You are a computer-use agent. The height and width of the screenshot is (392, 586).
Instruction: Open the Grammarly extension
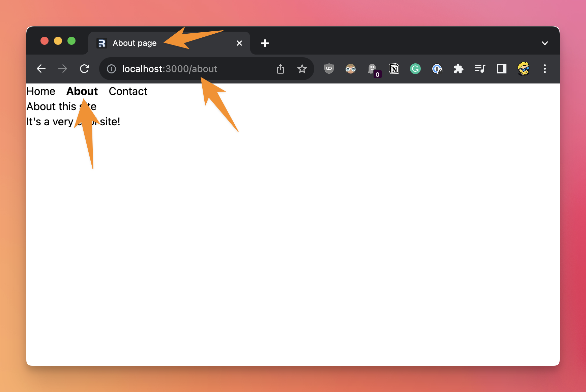(x=415, y=69)
